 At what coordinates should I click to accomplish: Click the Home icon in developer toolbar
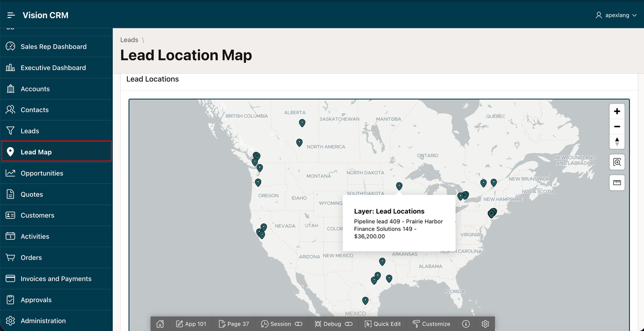tap(160, 324)
